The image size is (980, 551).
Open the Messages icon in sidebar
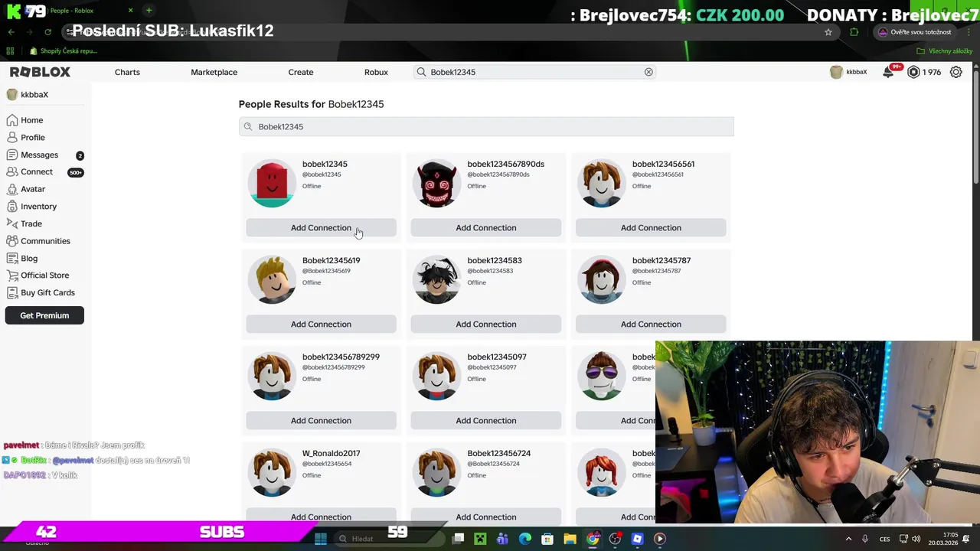point(12,155)
